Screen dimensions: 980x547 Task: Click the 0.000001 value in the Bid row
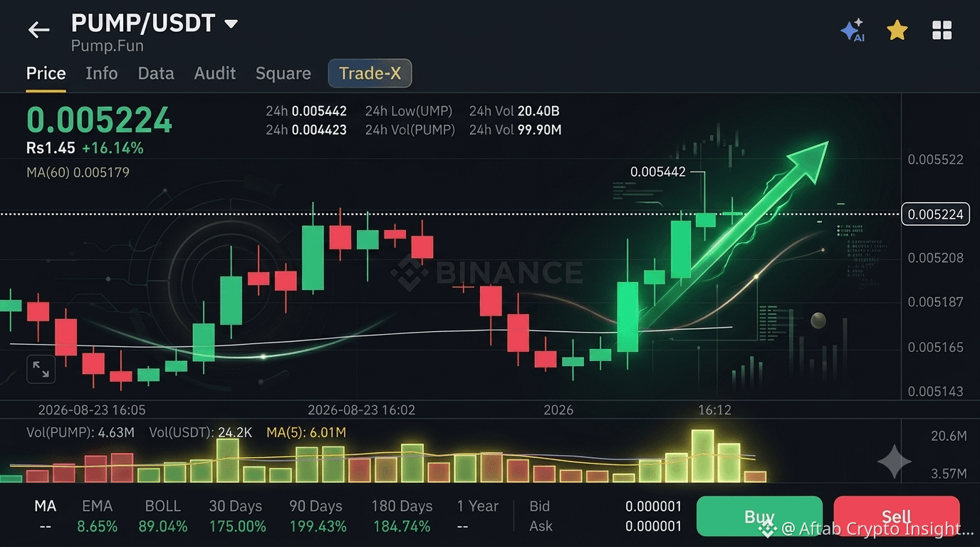pyautogui.click(x=653, y=506)
